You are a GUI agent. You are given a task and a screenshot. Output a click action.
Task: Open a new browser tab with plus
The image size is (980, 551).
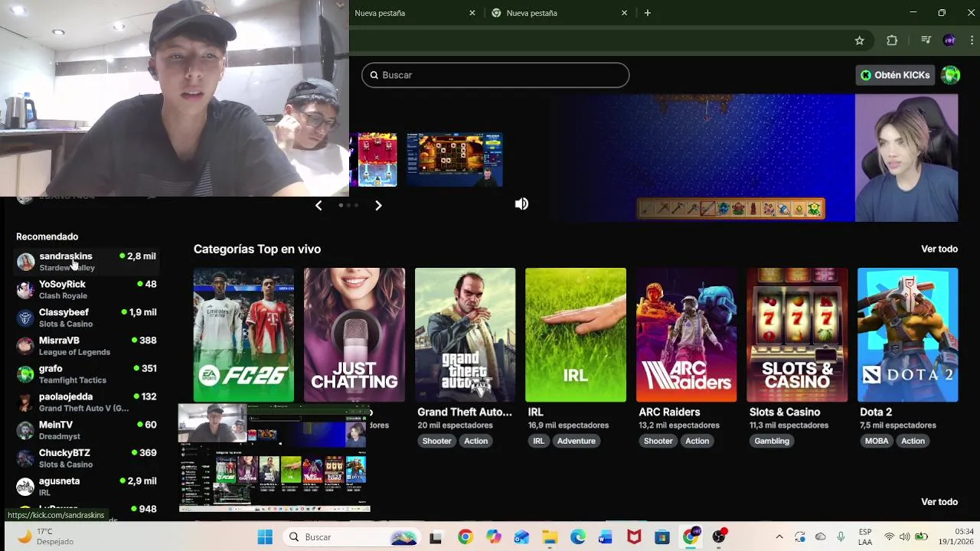pyautogui.click(x=647, y=13)
